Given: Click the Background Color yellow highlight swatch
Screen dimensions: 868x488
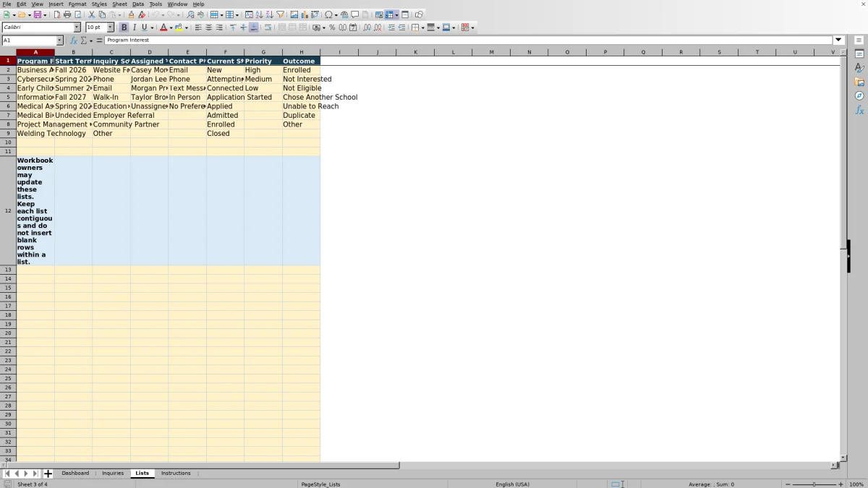Looking at the screenshot, I should pos(179,27).
